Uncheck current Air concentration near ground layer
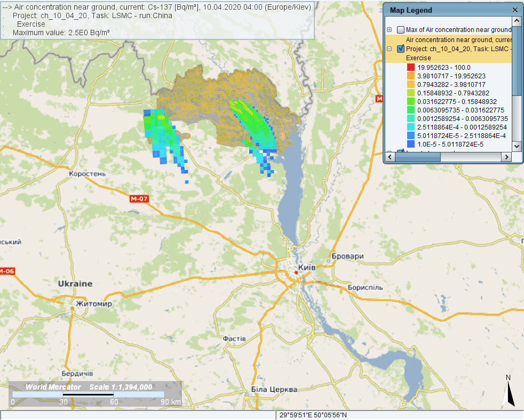The width and height of the screenshot is (524, 420). click(x=401, y=49)
